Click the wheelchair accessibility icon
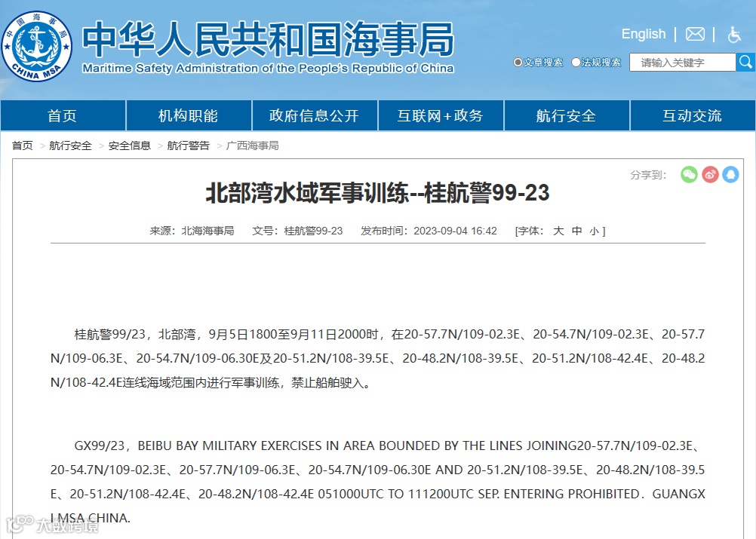The width and height of the screenshot is (756, 539). 734,34
